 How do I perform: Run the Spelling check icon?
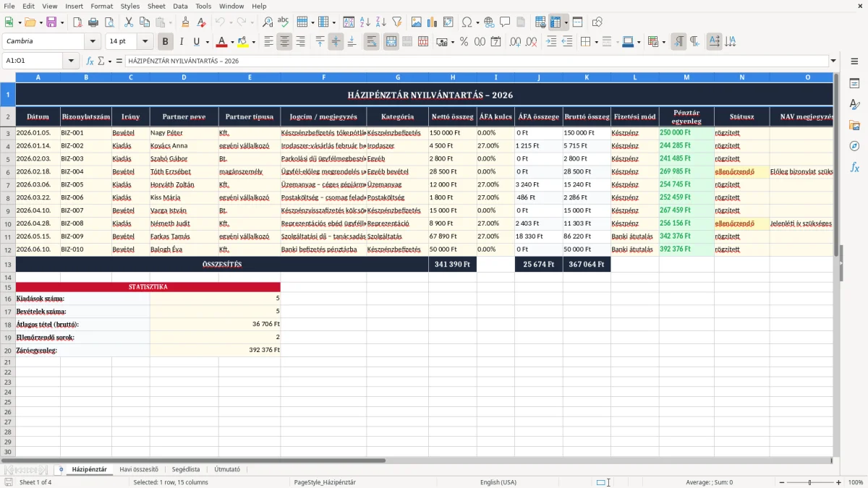284,22
